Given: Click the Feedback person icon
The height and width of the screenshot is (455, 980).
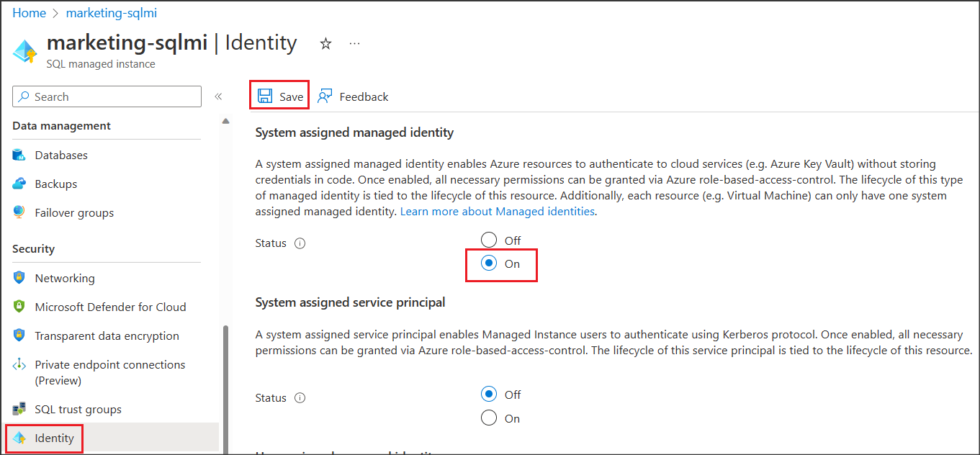Looking at the screenshot, I should coord(325,96).
